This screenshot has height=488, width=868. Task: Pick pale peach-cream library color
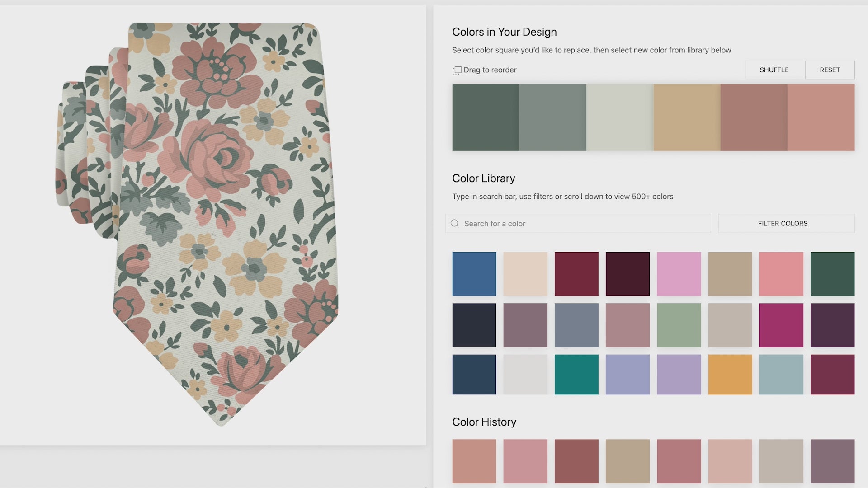pos(525,274)
